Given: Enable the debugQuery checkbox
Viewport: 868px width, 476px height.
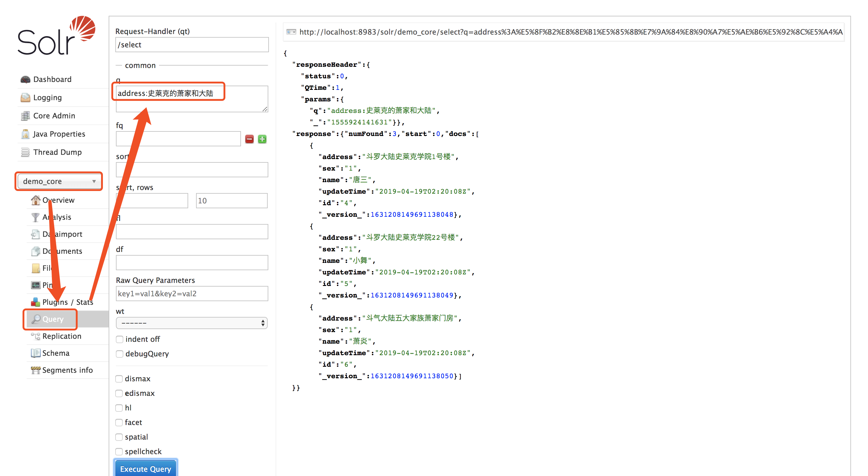Looking at the screenshot, I should click(x=119, y=354).
